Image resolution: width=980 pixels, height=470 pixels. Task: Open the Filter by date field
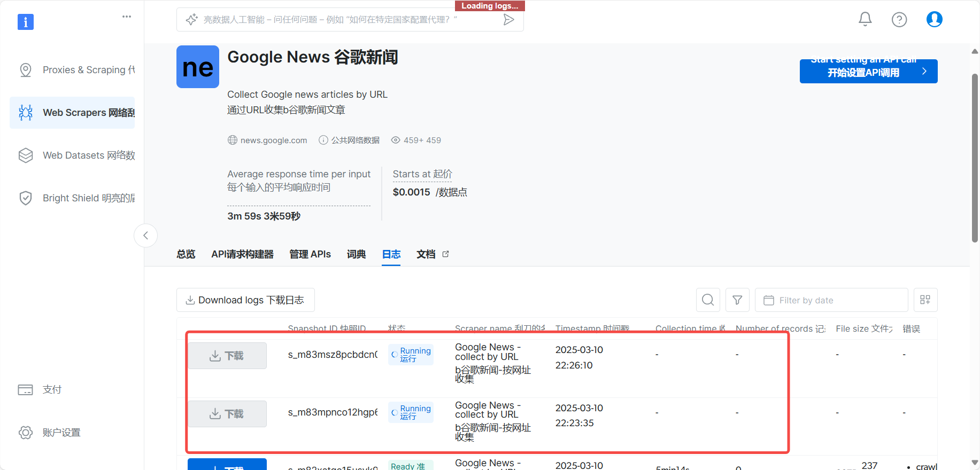tap(831, 300)
